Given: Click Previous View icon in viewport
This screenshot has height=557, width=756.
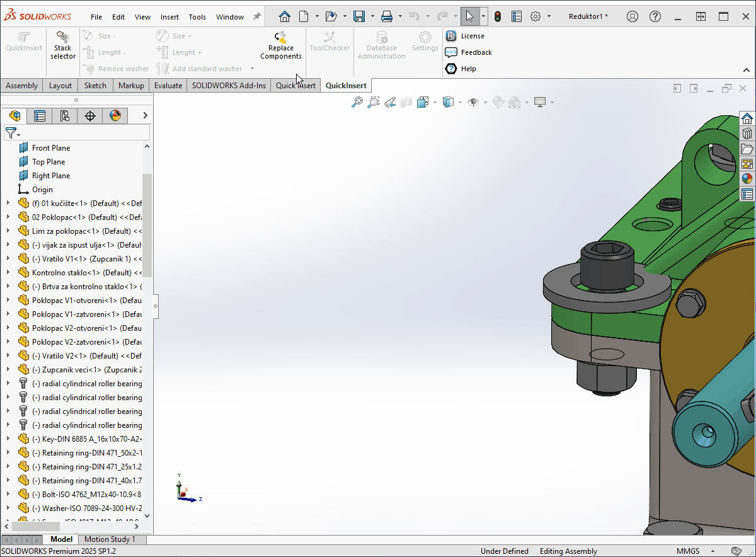Looking at the screenshot, I should [390, 102].
